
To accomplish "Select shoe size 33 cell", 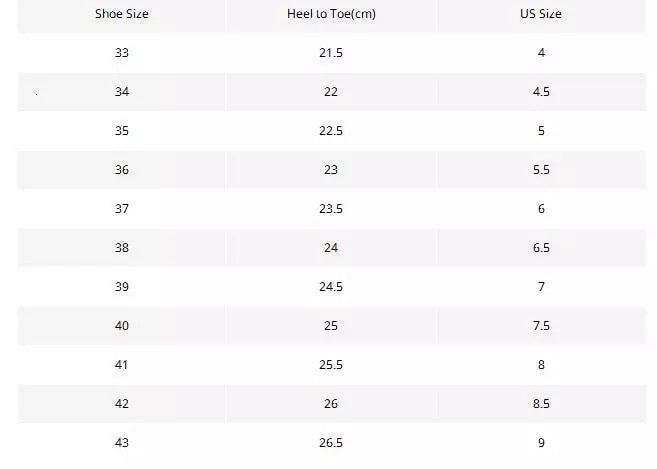I will click(x=122, y=53).
